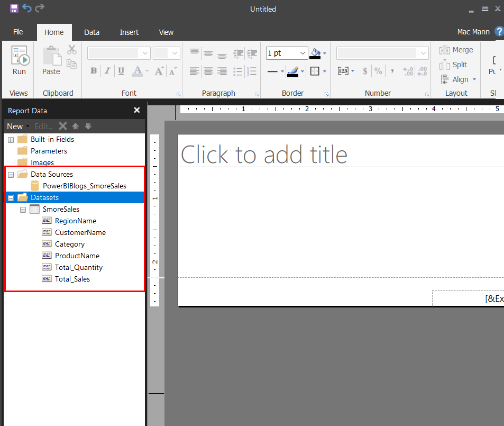Click the Save icon in title bar
The image size is (504, 426).
(x=14, y=8)
